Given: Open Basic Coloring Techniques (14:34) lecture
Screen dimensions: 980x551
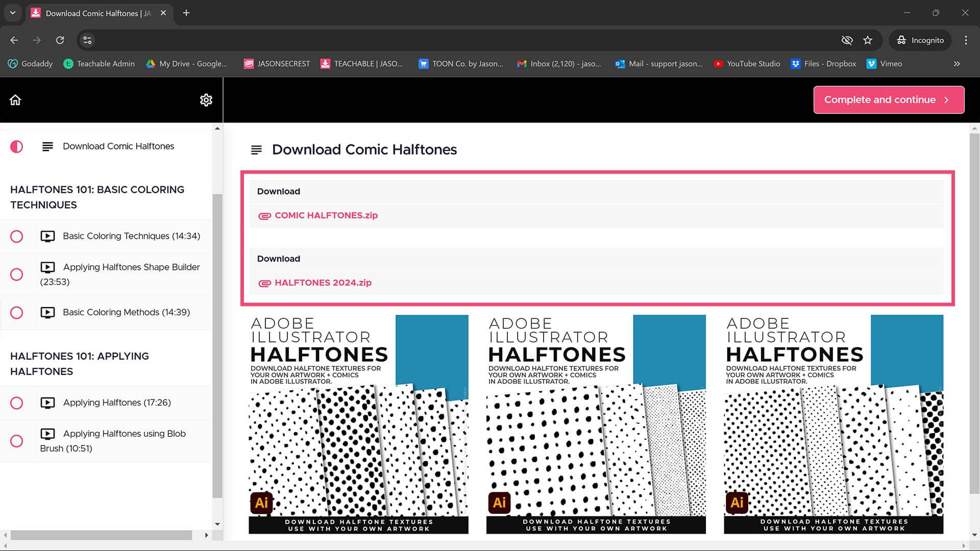Looking at the screenshot, I should click(x=131, y=236).
